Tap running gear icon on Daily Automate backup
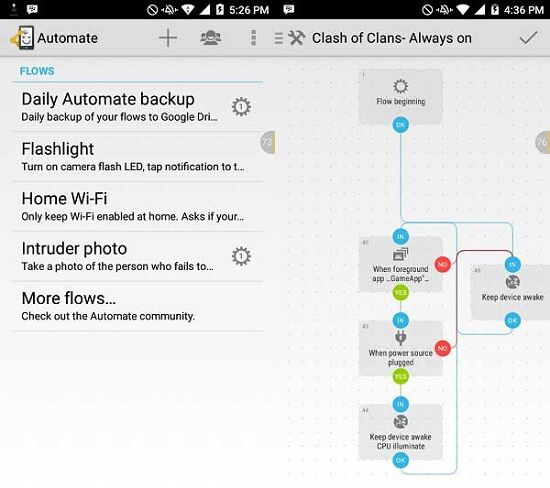The width and height of the screenshot is (550, 488). pos(241,107)
